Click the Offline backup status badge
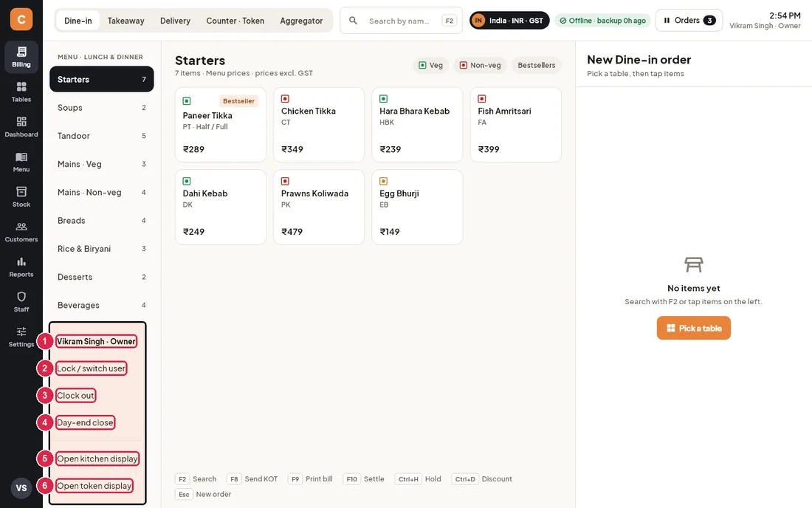The image size is (812, 508). pyautogui.click(x=603, y=21)
